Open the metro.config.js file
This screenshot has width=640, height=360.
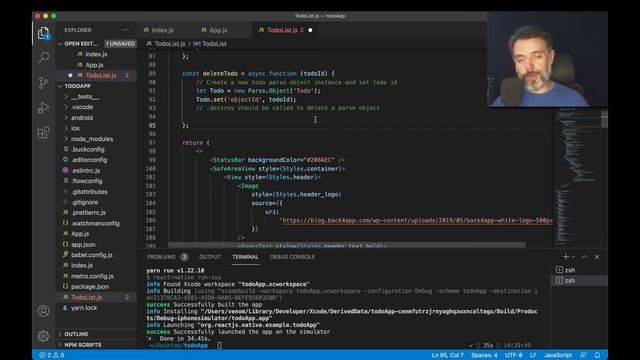[x=92, y=276]
